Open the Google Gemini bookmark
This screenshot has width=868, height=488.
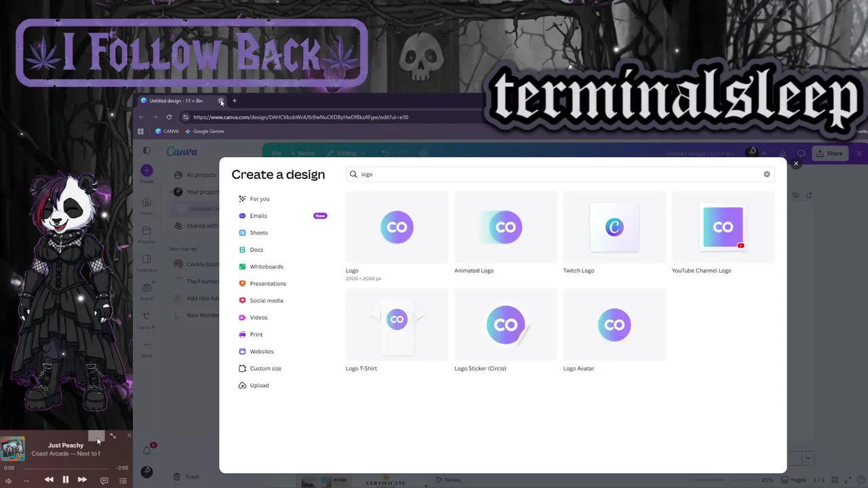[x=204, y=131]
